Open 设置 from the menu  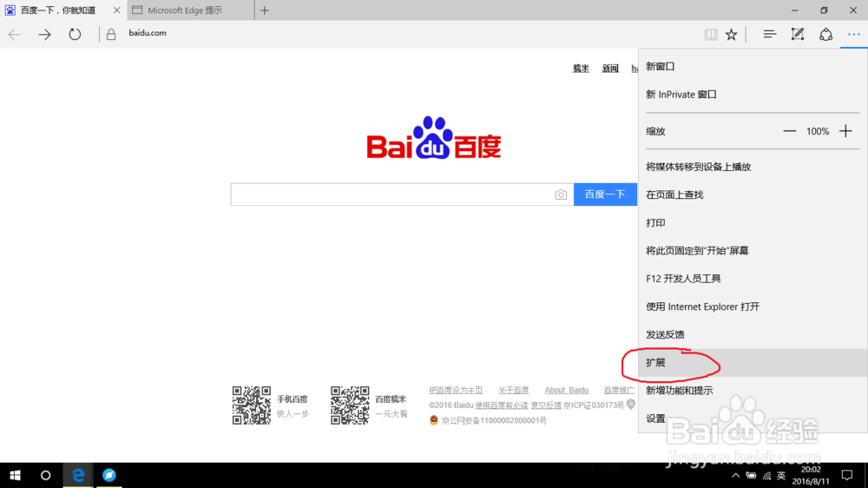point(753,419)
